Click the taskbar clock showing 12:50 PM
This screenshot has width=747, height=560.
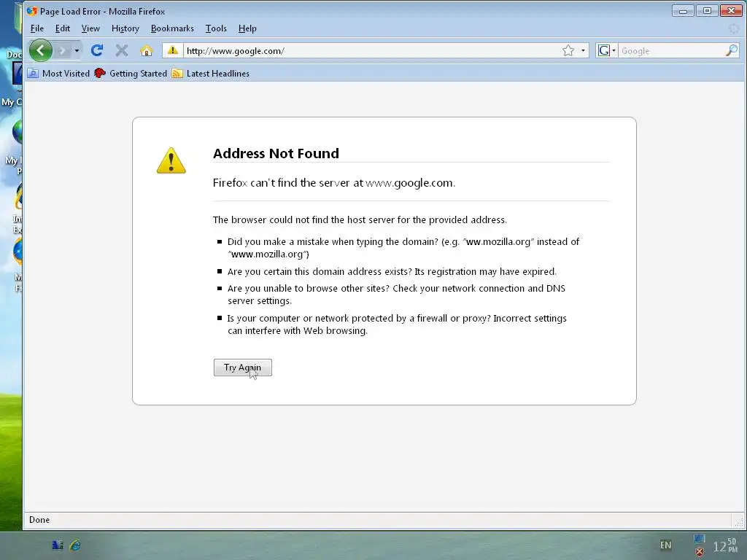point(724,545)
